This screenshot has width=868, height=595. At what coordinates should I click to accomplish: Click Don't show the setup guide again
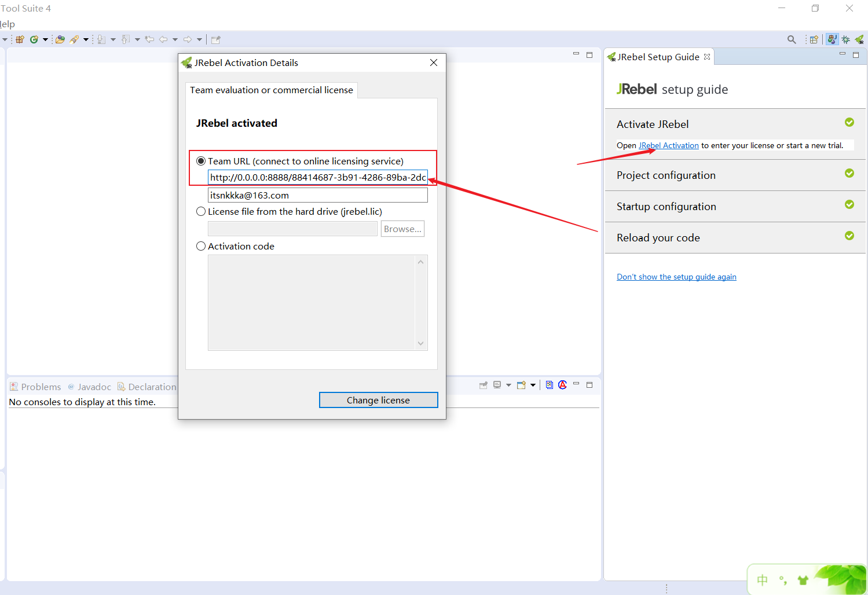676,277
